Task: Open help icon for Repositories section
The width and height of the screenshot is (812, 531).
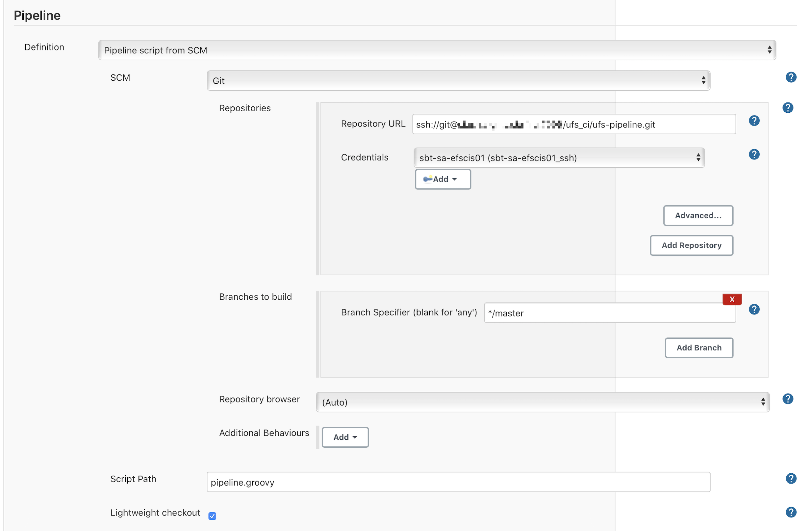Action: tap(787, 108)
